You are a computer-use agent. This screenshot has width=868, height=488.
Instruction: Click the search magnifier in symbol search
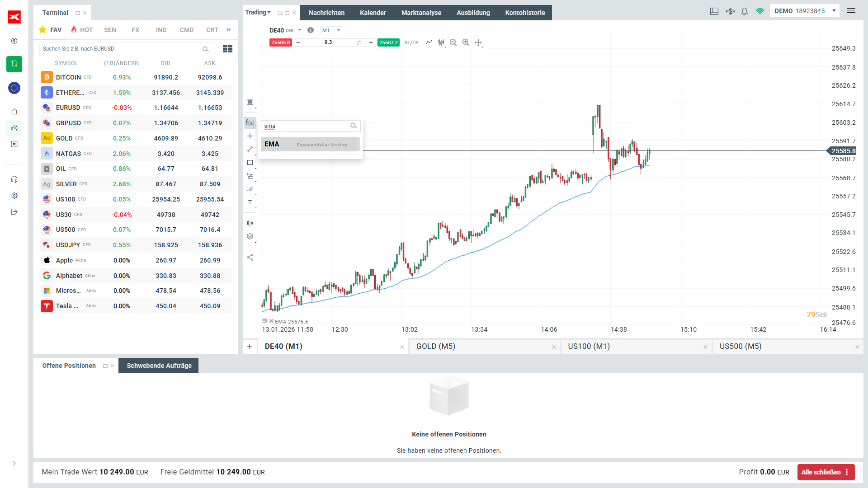point(206,49)
